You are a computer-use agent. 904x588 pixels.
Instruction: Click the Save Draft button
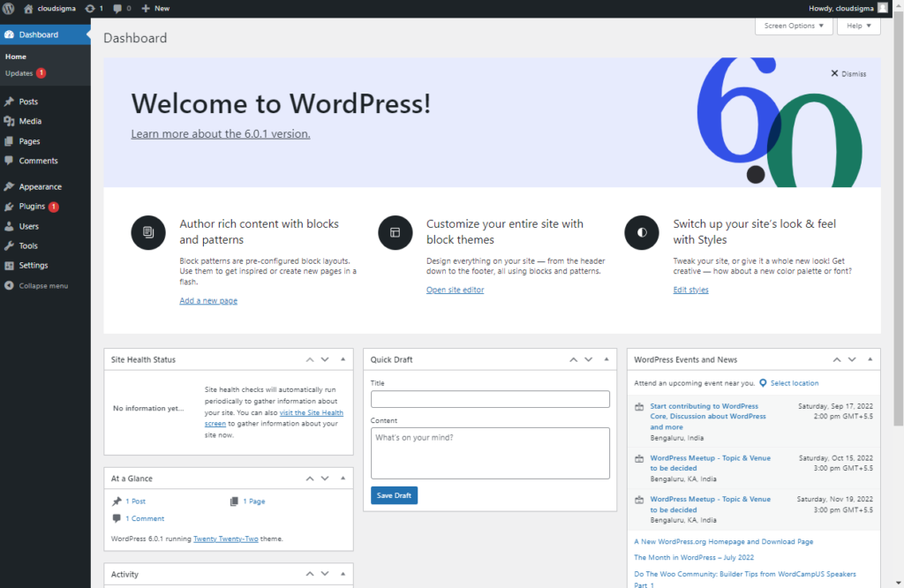[394, 495]
